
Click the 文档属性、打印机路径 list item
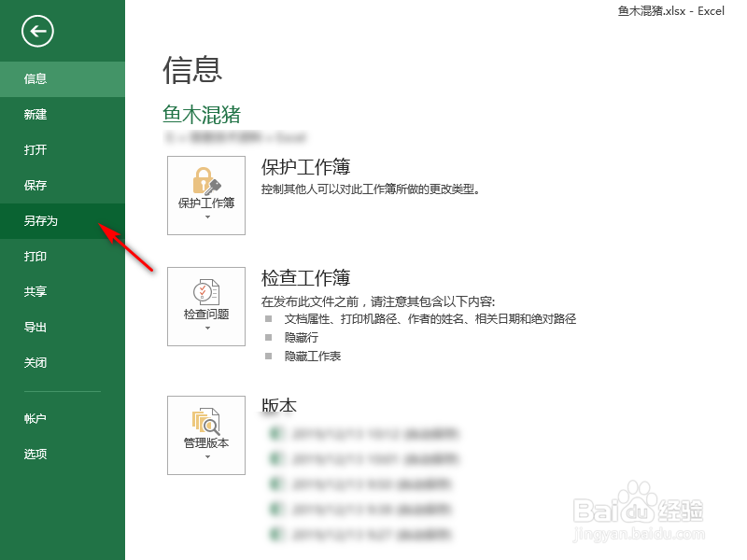pyautogui.click(x=430, y=318)
